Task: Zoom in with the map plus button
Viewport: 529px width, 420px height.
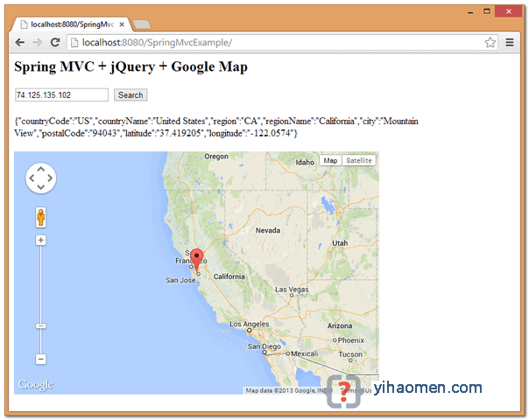Action: (x=41, y=240)
